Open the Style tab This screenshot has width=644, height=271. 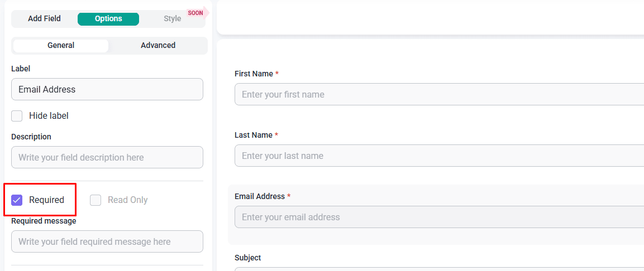[x=172, y=18]
